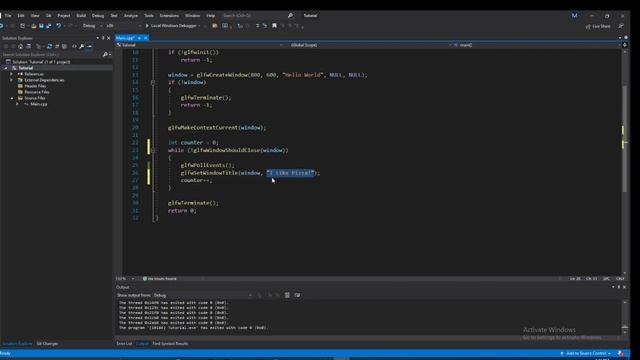
Task: Collapse the Tutorial project node
Action: [x=6, y=68]
